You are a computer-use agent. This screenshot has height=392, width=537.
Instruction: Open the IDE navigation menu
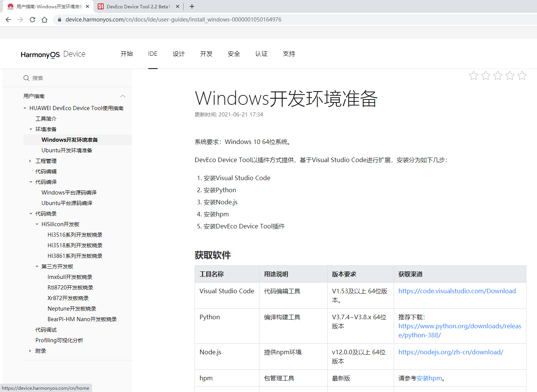point(153,54)
